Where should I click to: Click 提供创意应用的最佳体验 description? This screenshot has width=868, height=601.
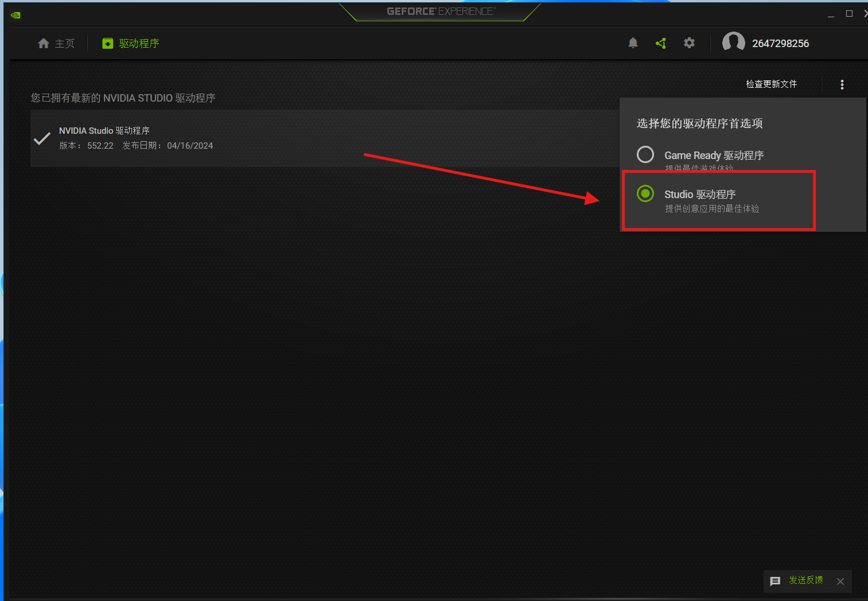(712, 208)
